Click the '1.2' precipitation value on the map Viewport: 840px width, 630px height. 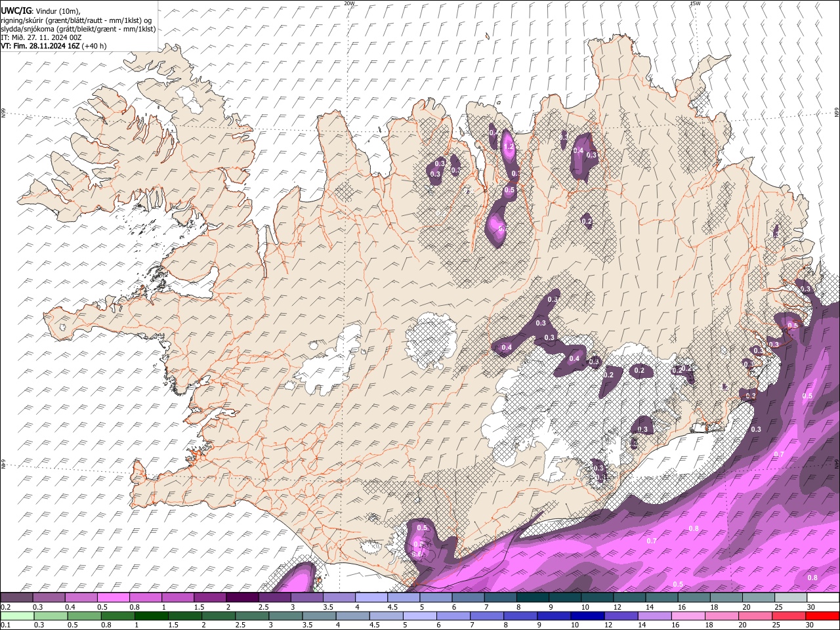(x=508, y=148)
